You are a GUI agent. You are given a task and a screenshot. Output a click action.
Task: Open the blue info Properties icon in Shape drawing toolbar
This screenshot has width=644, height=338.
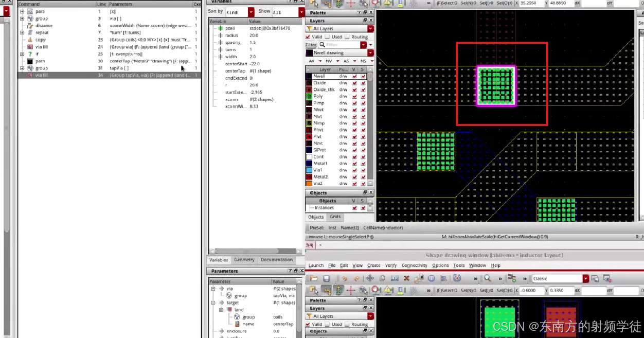coord(431,278)
